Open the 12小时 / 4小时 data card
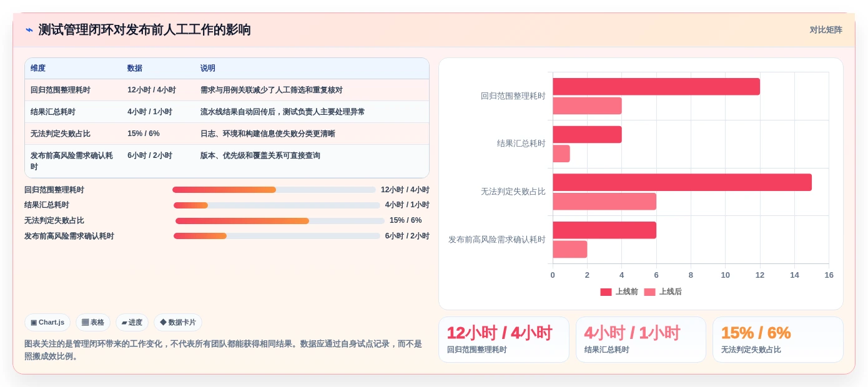This screenshot has height=387, width=868. click(504, 340)
